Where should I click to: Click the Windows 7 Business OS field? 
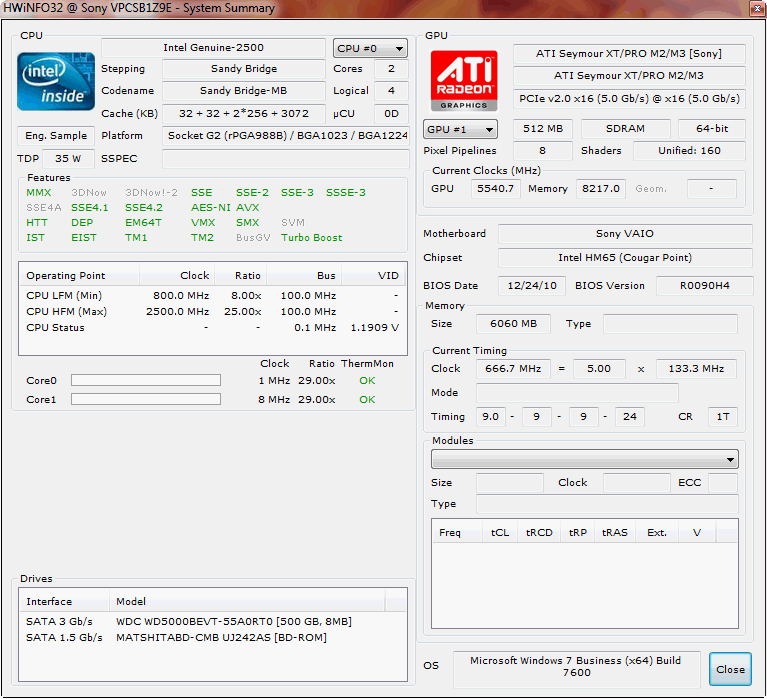click(577, 669)
